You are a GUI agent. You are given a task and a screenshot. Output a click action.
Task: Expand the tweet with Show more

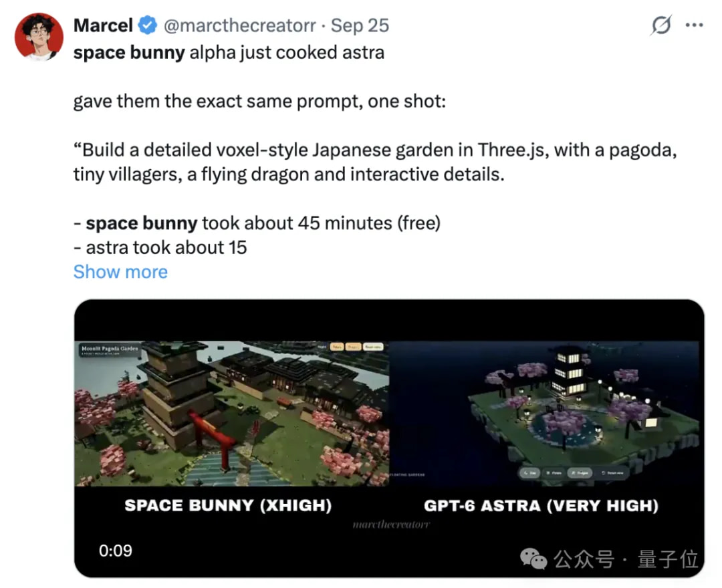(120, 272)
